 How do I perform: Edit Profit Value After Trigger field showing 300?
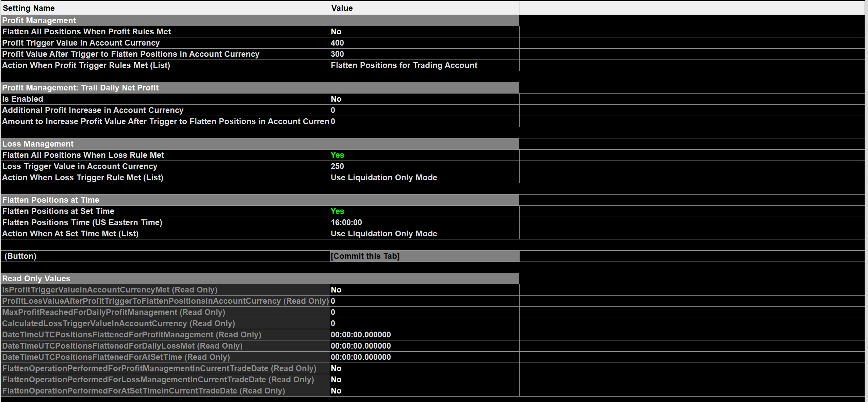point(424,54)
